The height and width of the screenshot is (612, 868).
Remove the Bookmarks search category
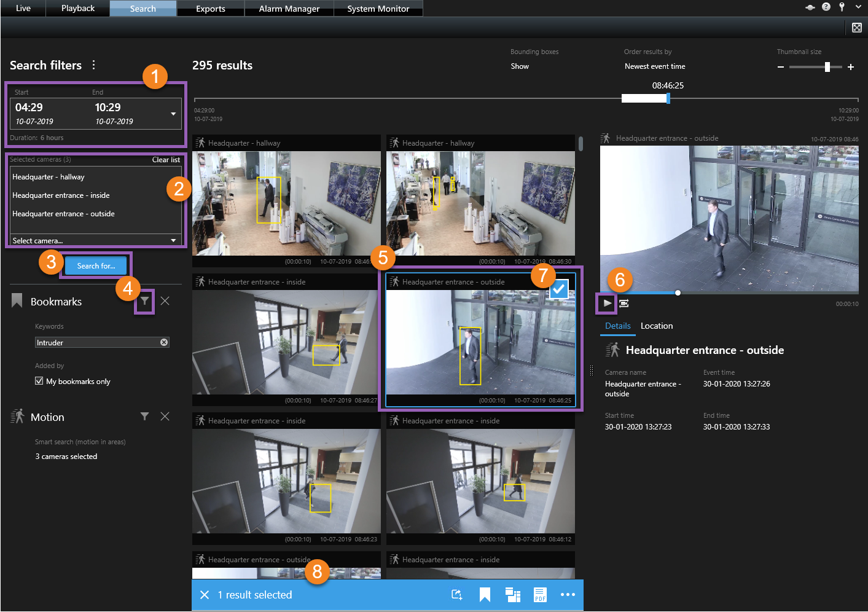[x=165, y=300]
